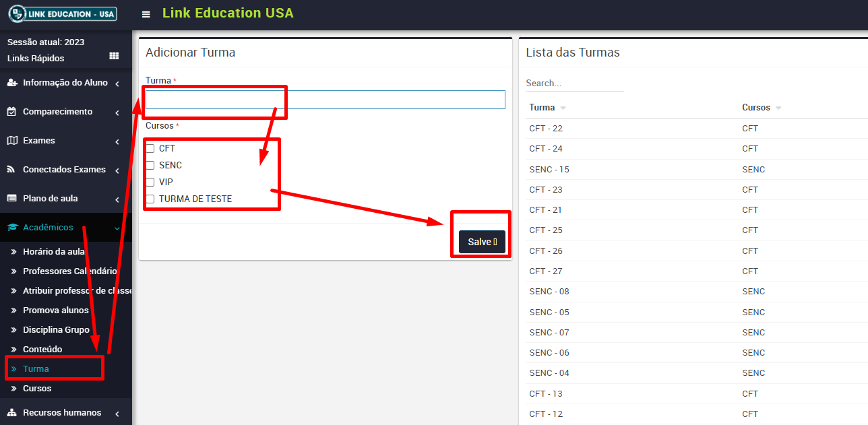Screen dimensions: 868x425
Task: Open the Links Rápidos grid icon
Action: tap(114, 56)
